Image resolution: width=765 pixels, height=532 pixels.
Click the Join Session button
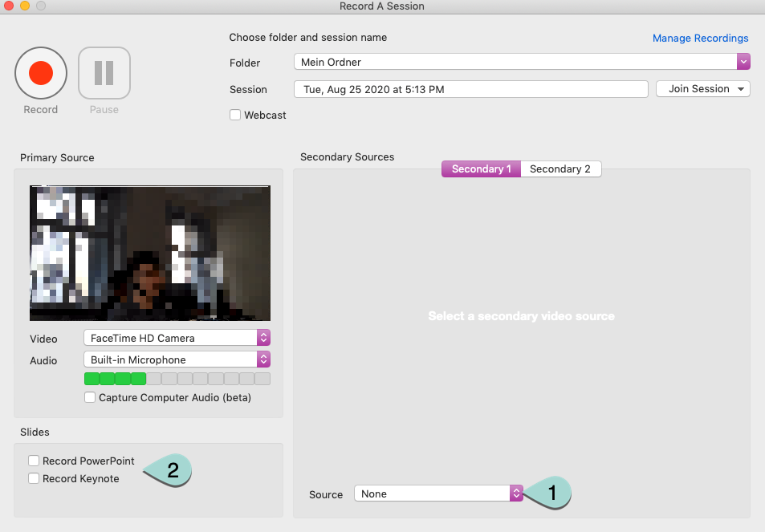(x=702, y=89)
